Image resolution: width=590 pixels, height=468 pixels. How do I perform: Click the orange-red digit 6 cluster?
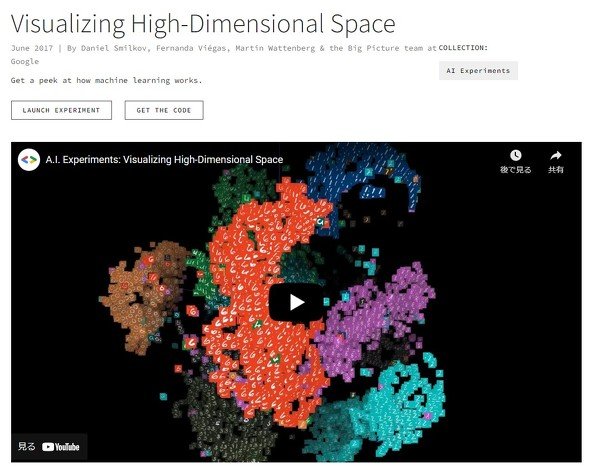point(263,301)
